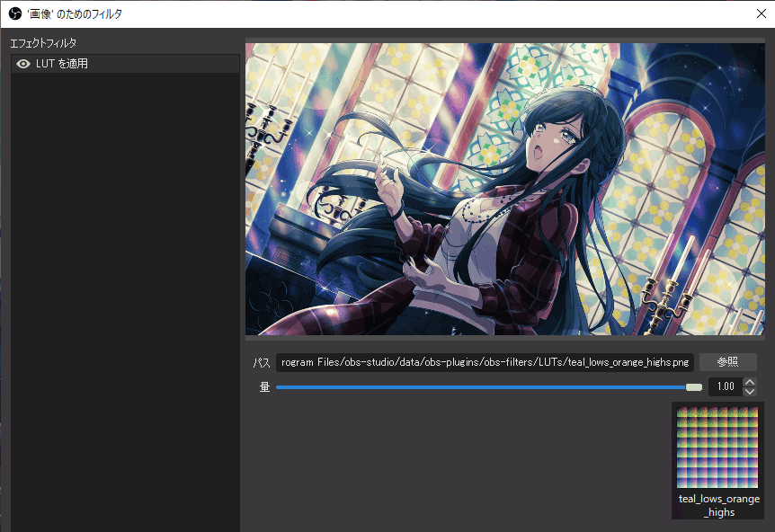This screenshot has width=775, height=532.
Task: Close the '画像' のためのフィルタ window
Action: point(762,13)
